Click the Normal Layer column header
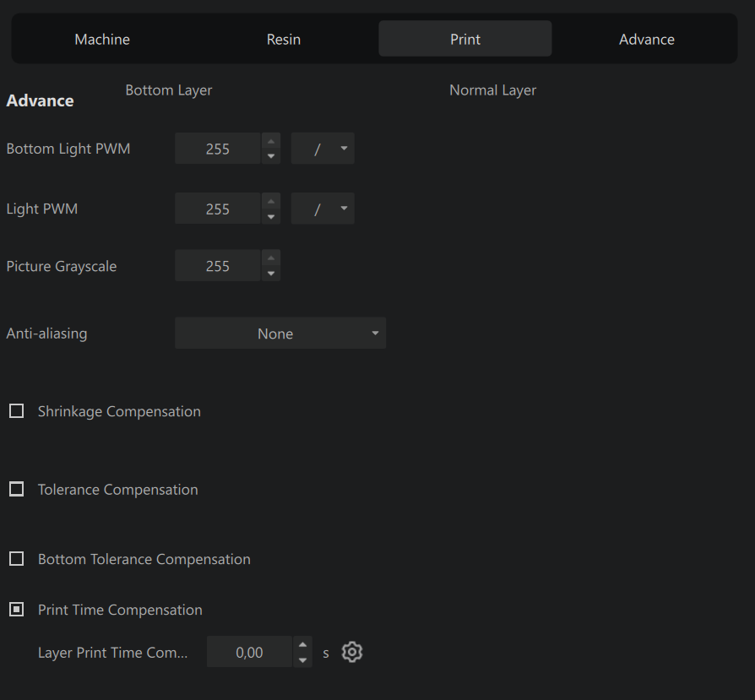The image size is (755, 700). tap(492, 90)
